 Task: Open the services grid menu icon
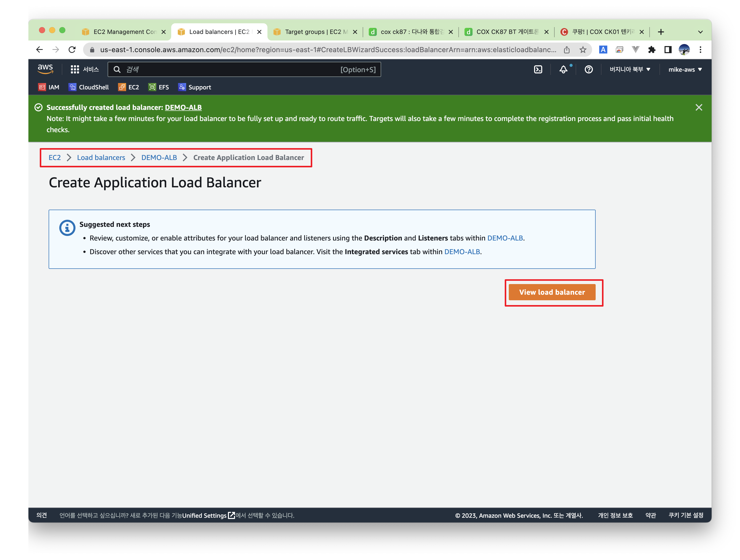[75, 70]
